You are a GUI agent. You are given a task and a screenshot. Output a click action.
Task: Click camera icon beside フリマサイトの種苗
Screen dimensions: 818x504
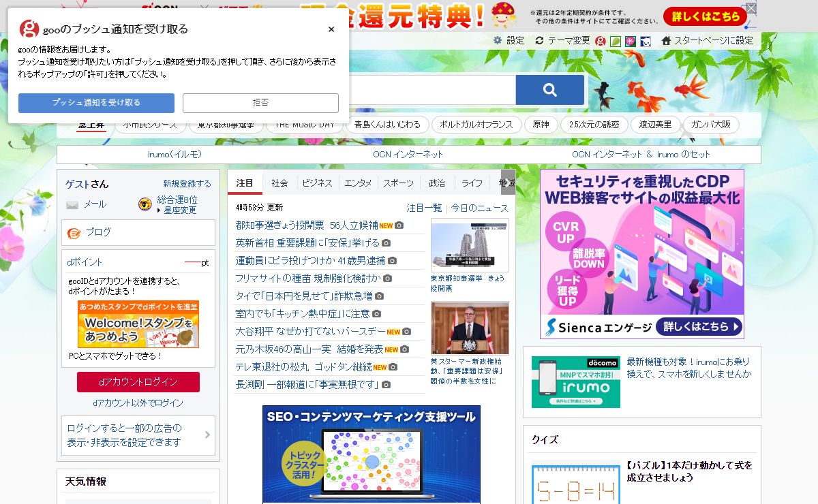388,279
